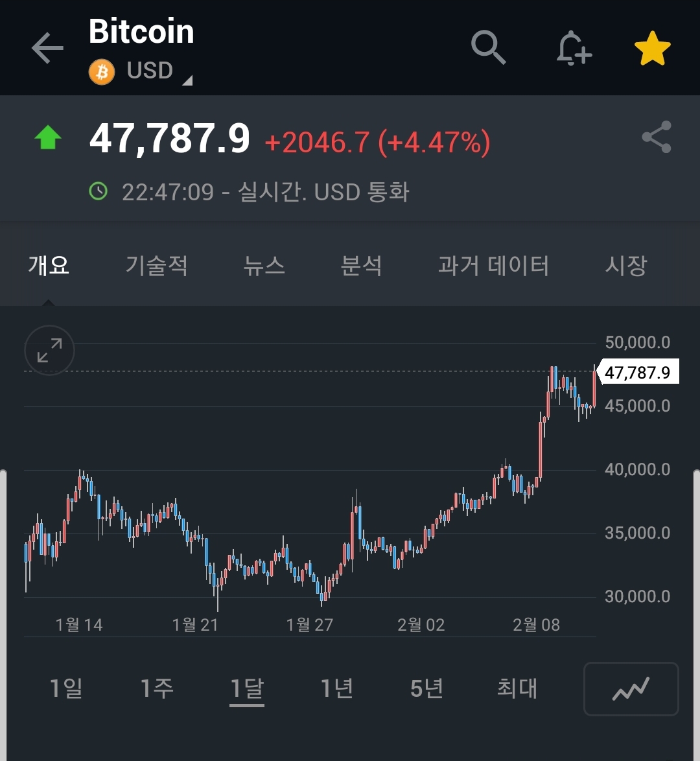Select the 1년 chart range
Viewport: 700px width, 761px height.
337,688
